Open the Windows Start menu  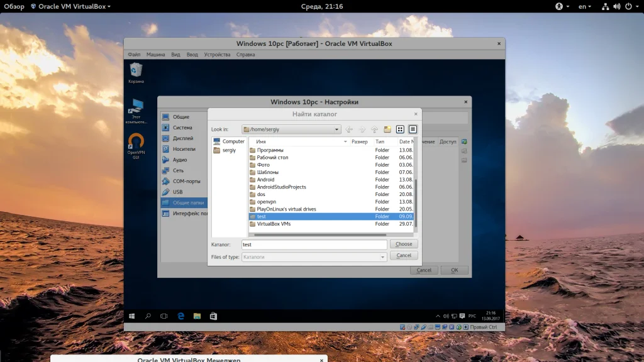pyautogui.click(x=132, y=315)
